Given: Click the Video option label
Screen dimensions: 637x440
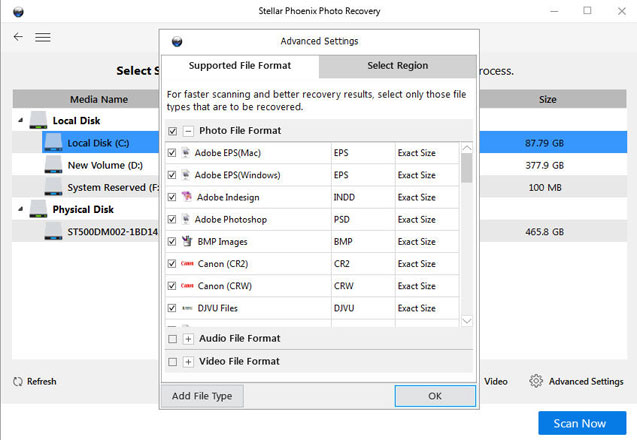Looking at the screenshot, I should tap(496, 381).
